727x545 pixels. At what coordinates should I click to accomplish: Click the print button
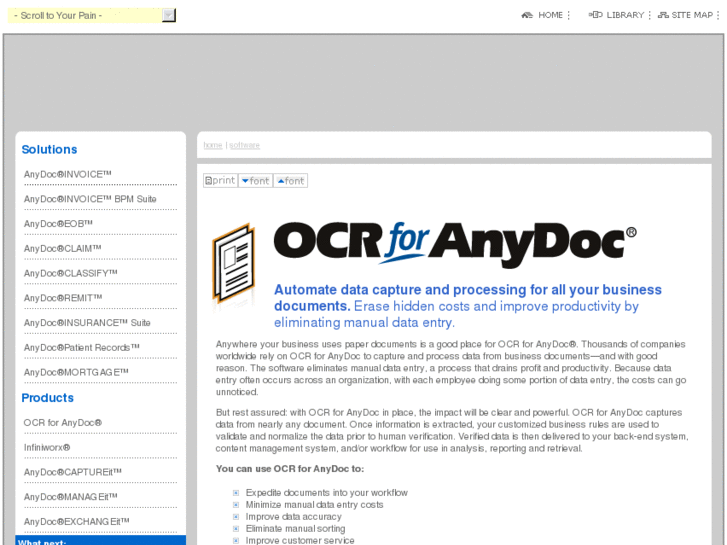[x=220, y=180]
